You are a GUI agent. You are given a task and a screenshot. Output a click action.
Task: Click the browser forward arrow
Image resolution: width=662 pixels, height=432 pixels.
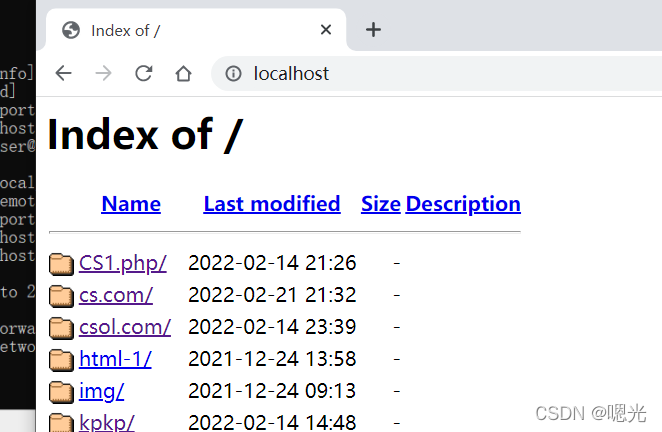click(x=103, y=73)
